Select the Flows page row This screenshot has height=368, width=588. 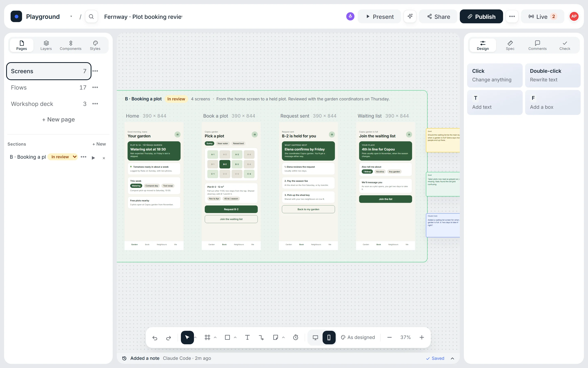coord(49,88)
